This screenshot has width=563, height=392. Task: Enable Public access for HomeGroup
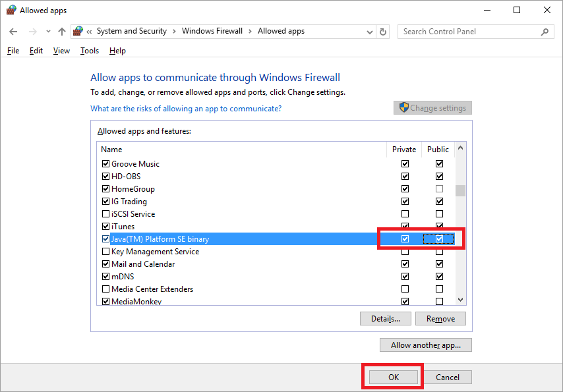point(438,188)
